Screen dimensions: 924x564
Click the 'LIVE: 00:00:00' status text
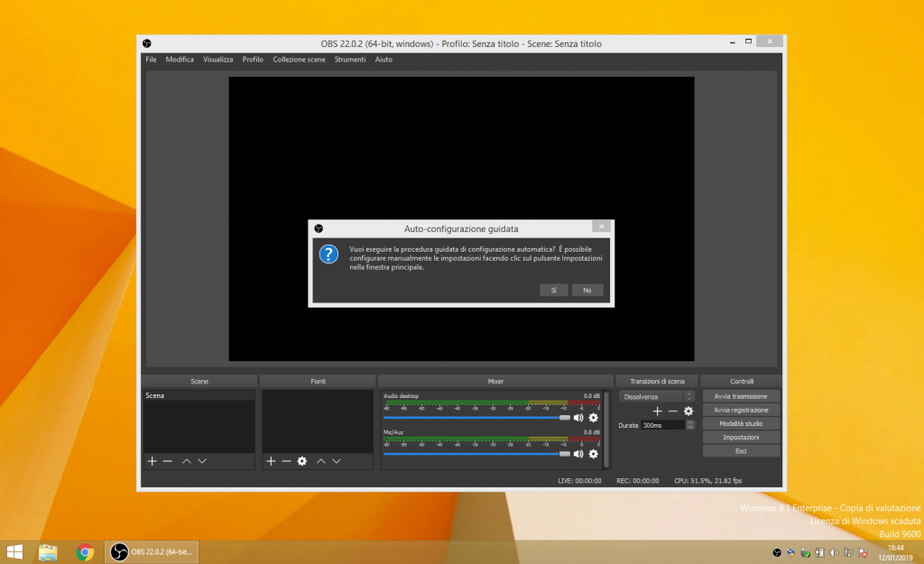pyautogui.click(x=580, y=481)
